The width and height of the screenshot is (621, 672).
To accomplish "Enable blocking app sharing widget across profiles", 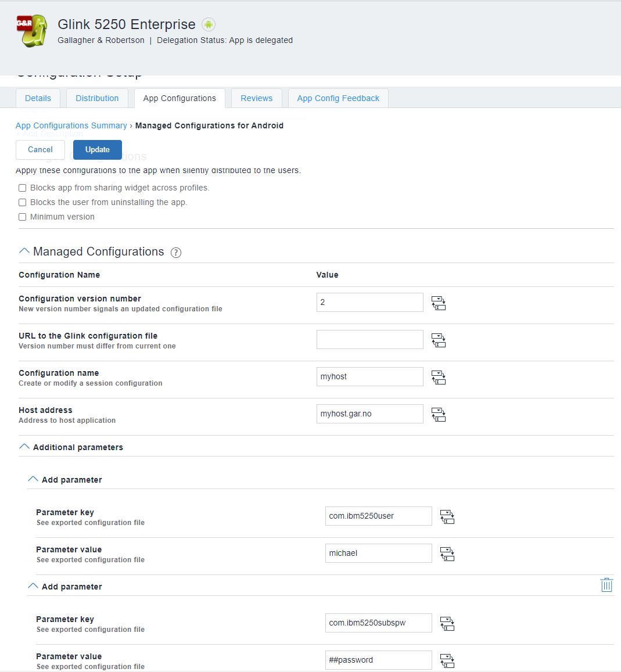I will [23, 188].
